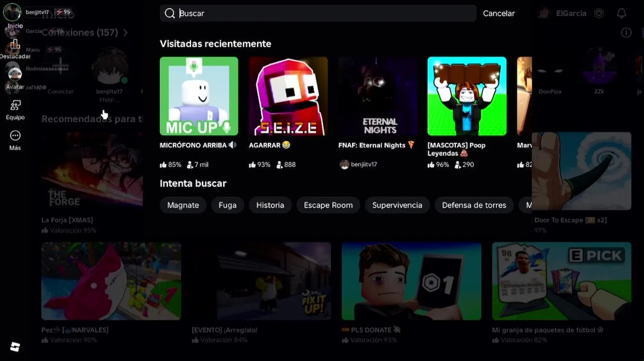Click ElGarcia profile name in header
Viewport: 644px width, 361px height.
coord(571,14)
